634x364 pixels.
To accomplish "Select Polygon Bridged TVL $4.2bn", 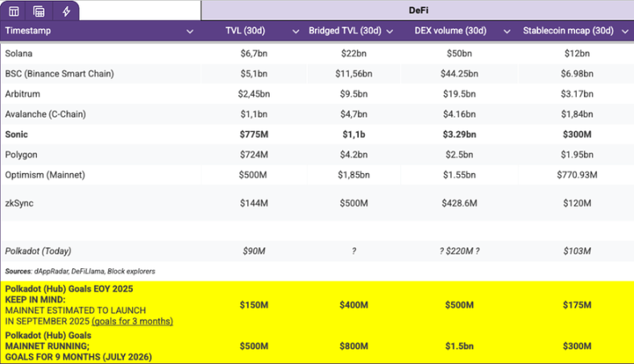I will (354, 155).
